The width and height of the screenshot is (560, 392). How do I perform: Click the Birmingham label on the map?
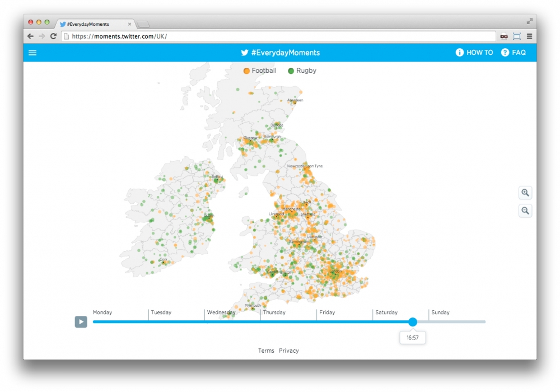click(x=299, y=242)
